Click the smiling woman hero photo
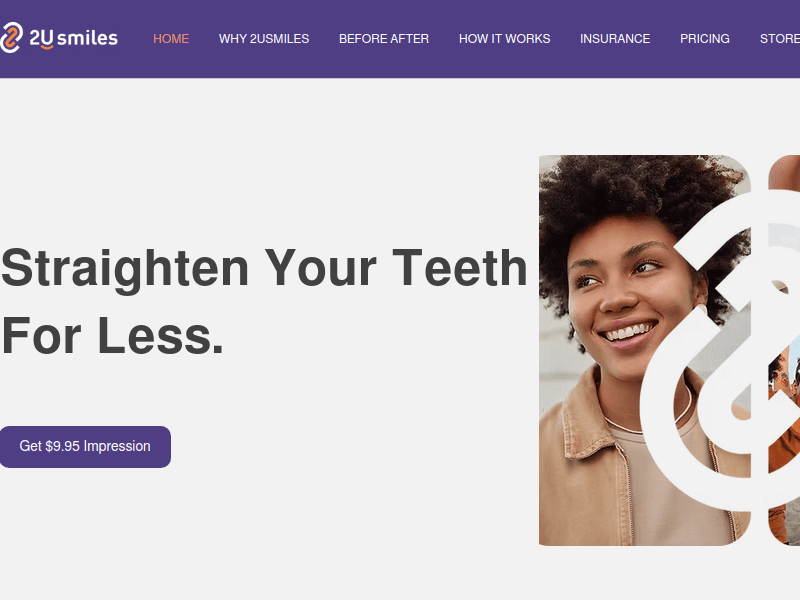The width and height of the screenshot is (800, 600). 644,351
